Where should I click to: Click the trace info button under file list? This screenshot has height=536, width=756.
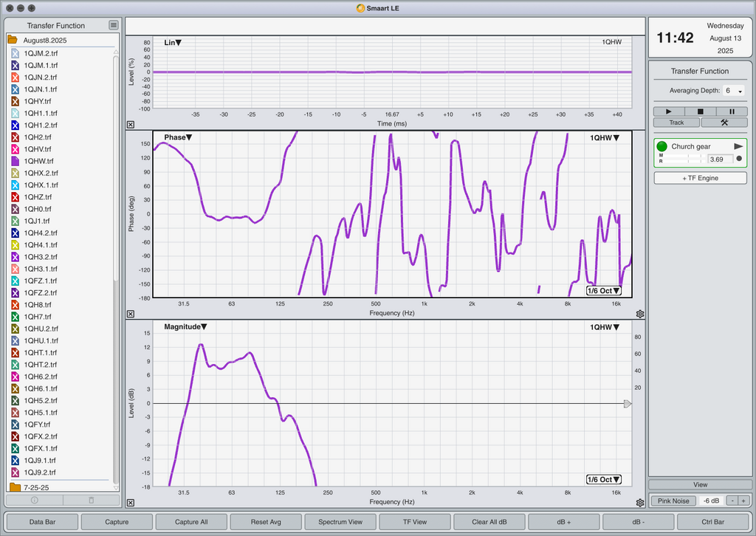point(34,500)
